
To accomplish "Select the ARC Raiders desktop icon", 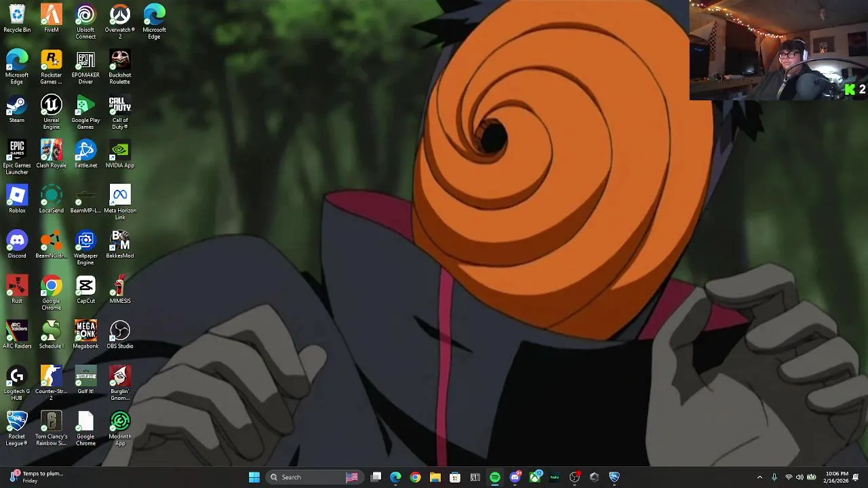I will tap(17, 335).
